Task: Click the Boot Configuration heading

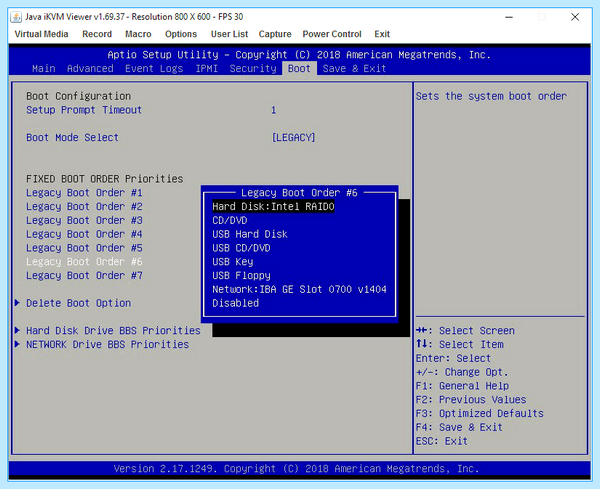Action: coord(78,96)
